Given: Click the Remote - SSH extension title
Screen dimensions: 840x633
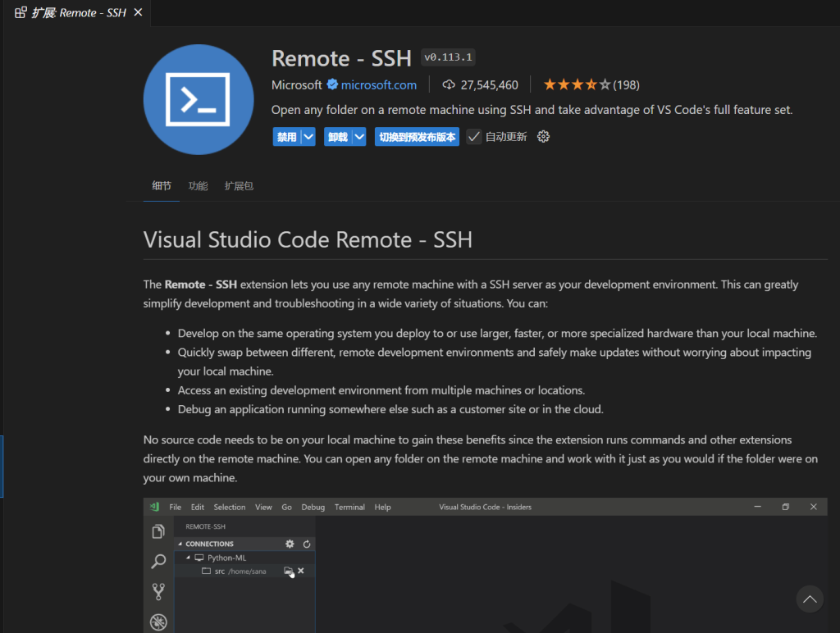Looking at the screenshot, I should click(x=341, y=58).
